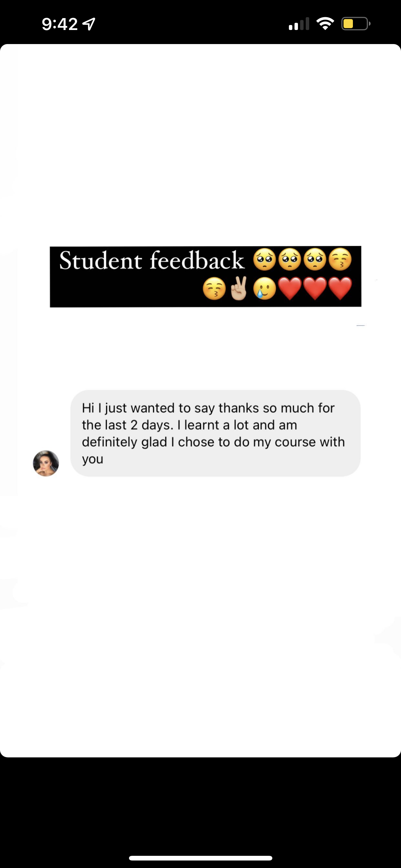
Task: Tap the smiling face with tear emoji
Action: click(x=265, y=288)
